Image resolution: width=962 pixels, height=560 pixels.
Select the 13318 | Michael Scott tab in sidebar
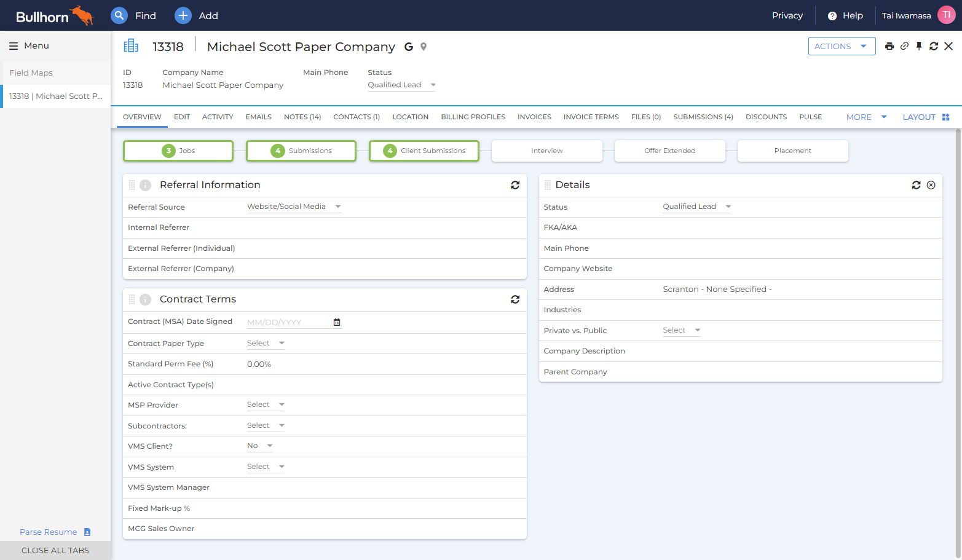click(x=56, y=97)
